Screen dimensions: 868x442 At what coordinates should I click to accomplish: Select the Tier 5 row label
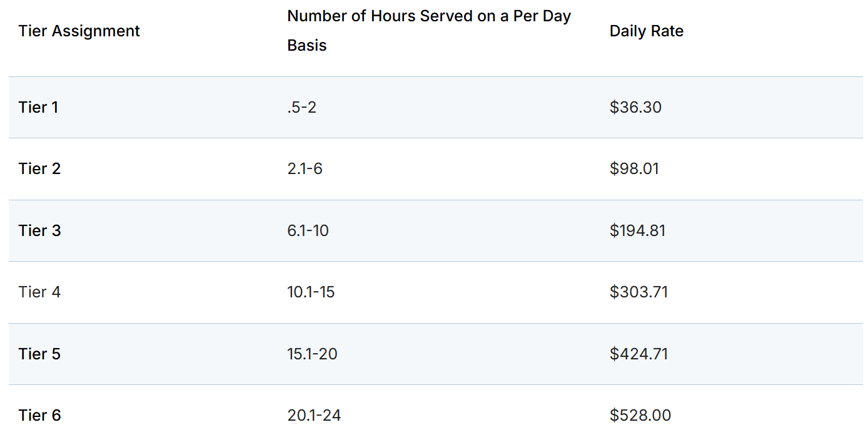(x=39, y=354)
